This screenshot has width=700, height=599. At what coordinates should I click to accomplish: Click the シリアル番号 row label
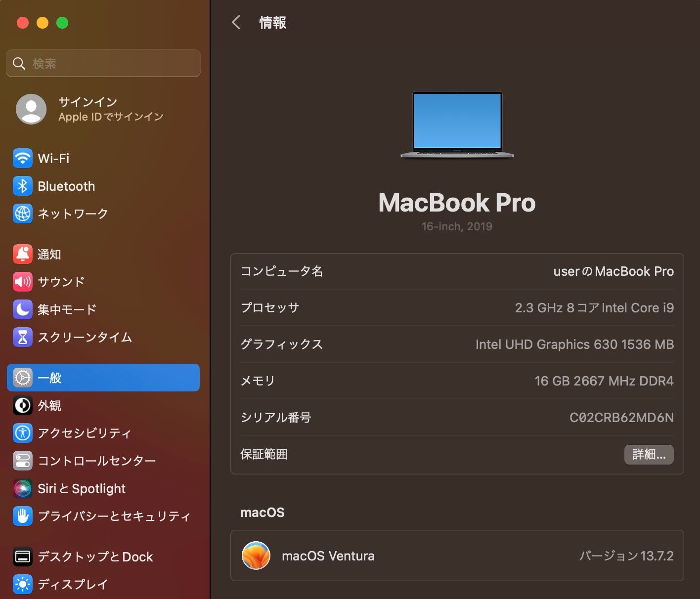[275, 418]
